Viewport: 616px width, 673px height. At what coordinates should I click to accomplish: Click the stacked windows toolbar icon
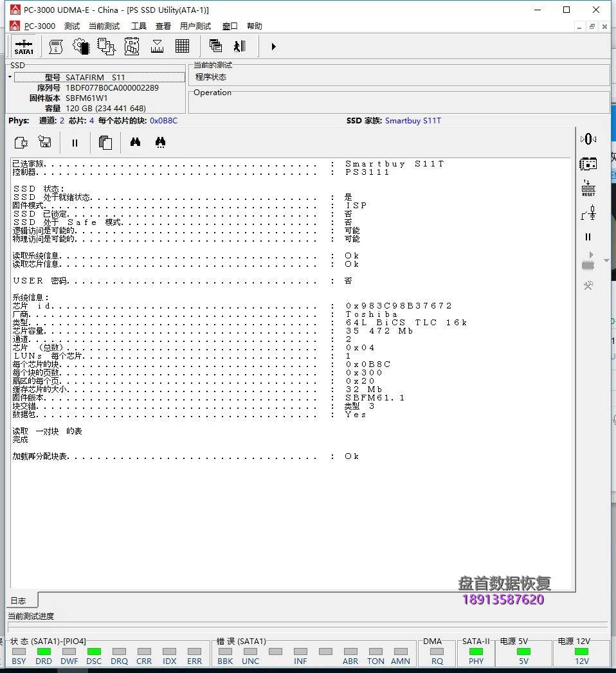215,46
